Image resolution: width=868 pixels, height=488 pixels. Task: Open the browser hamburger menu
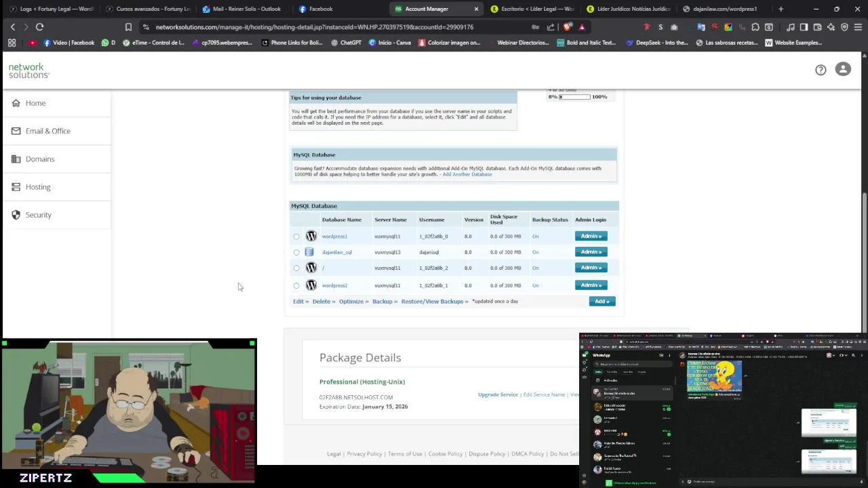pos(858,27)
